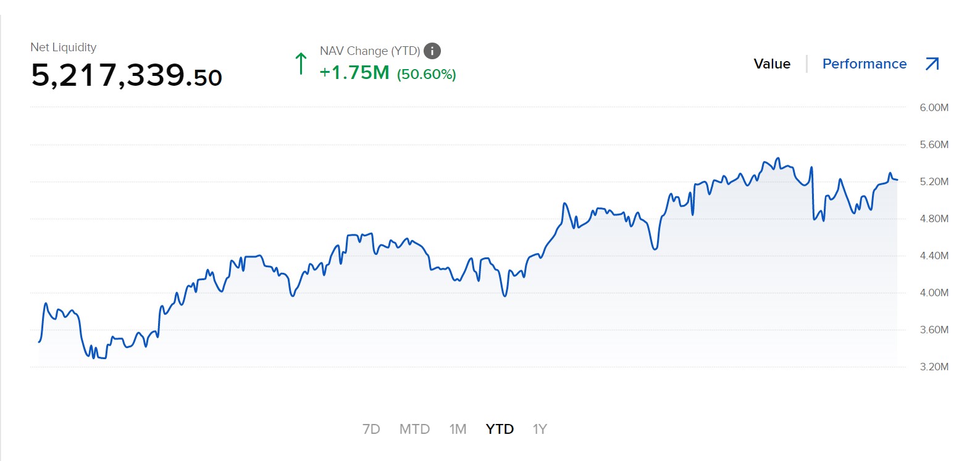Click the 4.40M axis label

(934, 255)
